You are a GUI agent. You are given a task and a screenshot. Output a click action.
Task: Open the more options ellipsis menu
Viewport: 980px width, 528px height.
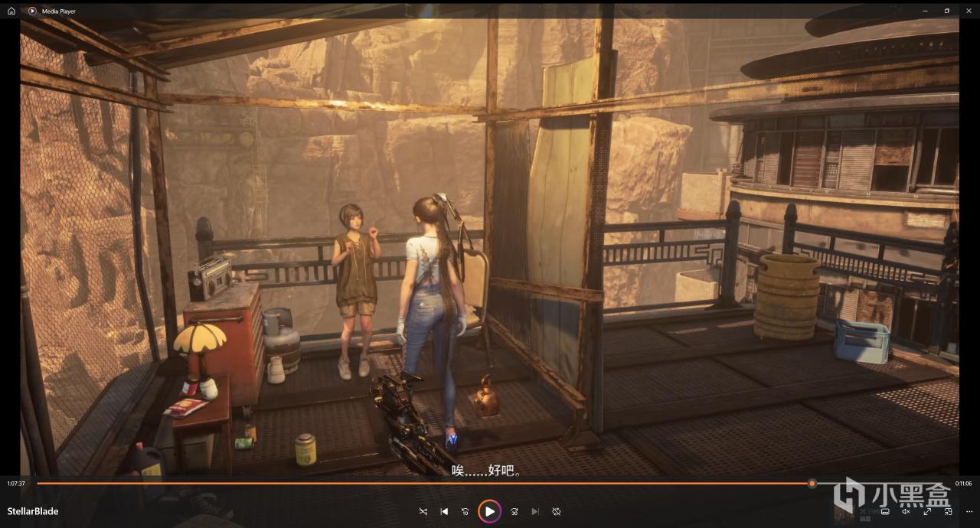[x=969, y=511]
